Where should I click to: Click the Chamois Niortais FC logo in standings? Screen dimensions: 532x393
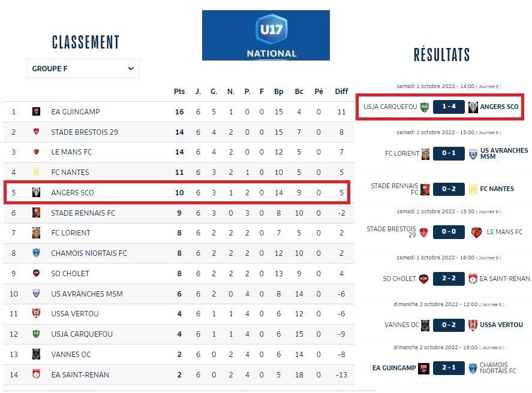coord(36,253)
